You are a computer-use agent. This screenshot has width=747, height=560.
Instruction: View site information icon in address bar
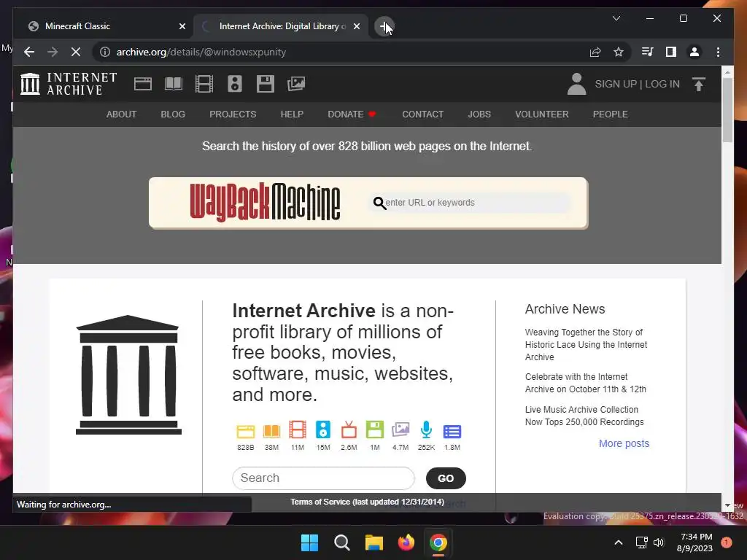105,52
